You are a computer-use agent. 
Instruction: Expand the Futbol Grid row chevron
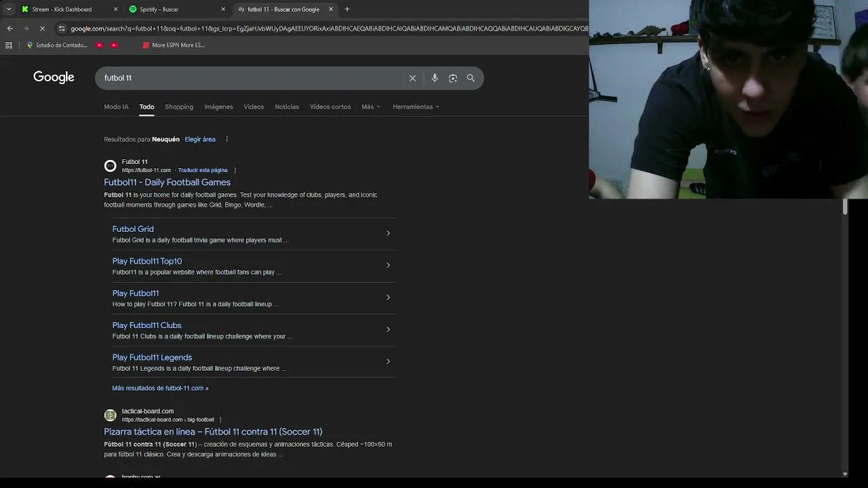tap(388, 233)
